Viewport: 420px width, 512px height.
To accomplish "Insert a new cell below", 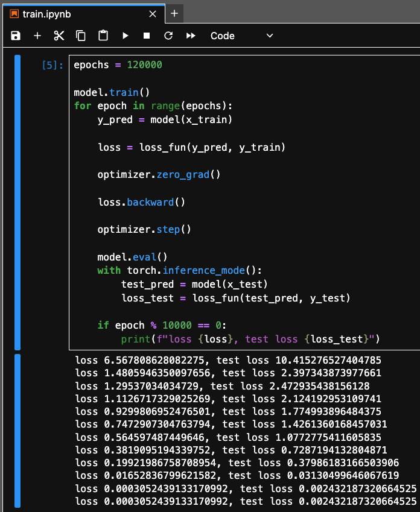I will (37, 36).
